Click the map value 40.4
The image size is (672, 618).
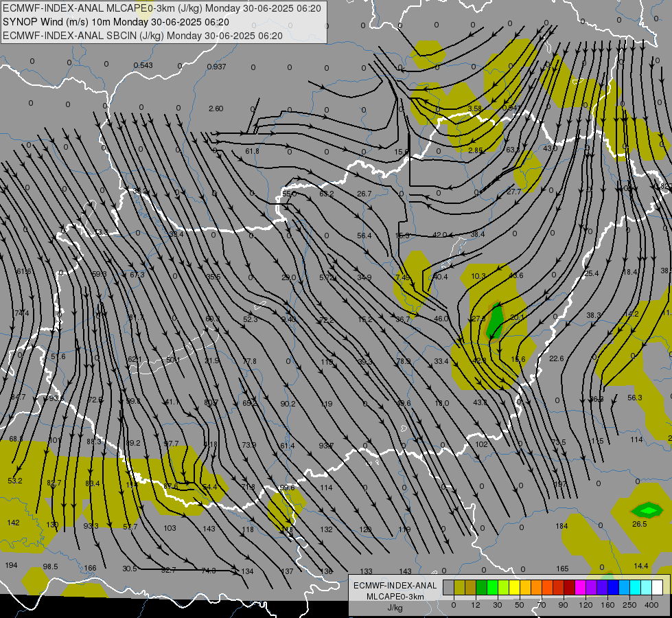point(441,277)
